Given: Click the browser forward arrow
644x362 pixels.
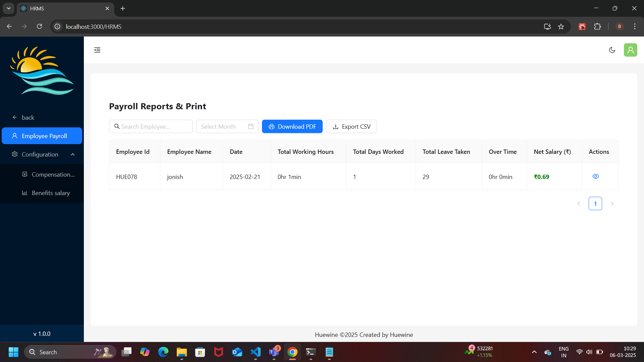Looking at the screenshot, I should click(x=24, y=26).
